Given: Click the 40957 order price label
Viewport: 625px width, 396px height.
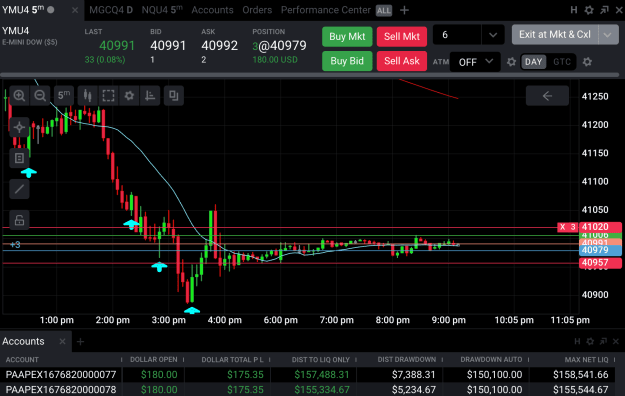Looking at the screenshot, I should (x=600, y=263).
